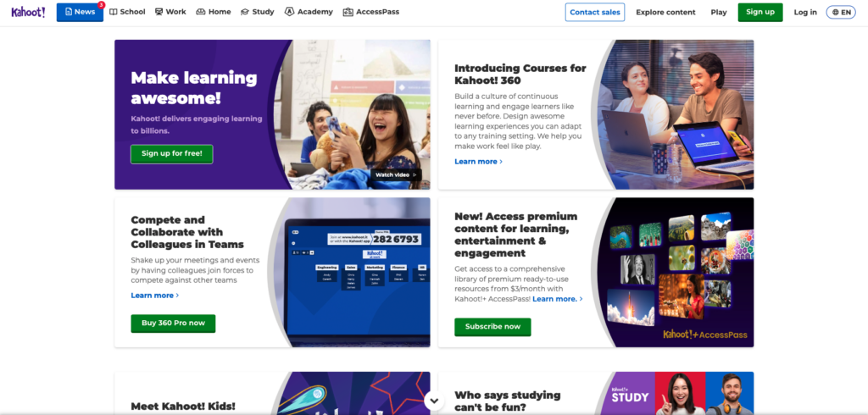Image resolution: width=868 pixels, height=415 pixels.
Task: Follow Learn more under Courses for Kahoot! 360
Action: (478, 162)
